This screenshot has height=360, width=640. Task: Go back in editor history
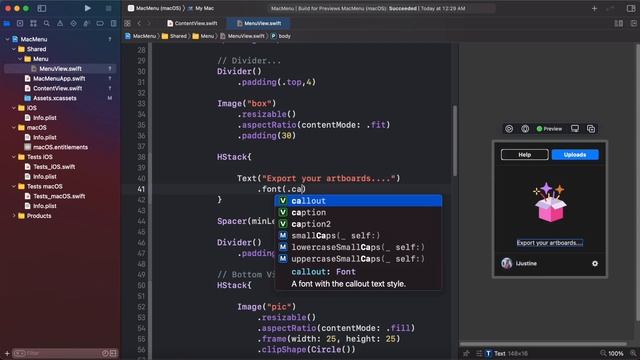pyautogui.click(x=139, y=23)
